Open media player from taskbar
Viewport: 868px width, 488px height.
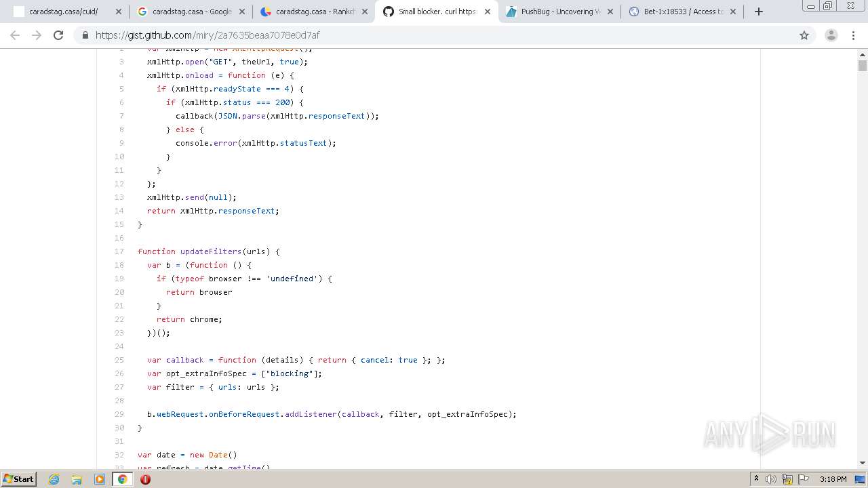coord(100,479)
